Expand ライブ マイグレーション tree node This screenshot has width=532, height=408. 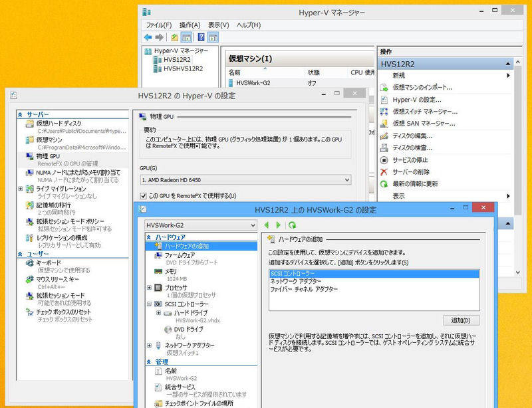21,189
